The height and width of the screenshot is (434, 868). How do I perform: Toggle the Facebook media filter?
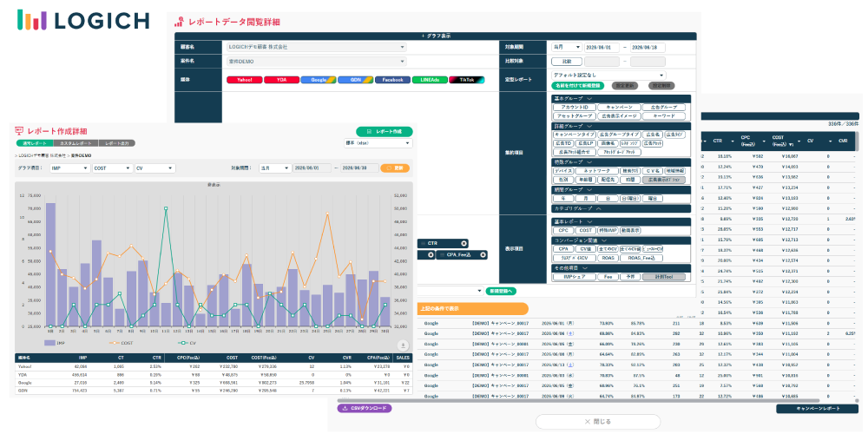click(x=392, y=80)
